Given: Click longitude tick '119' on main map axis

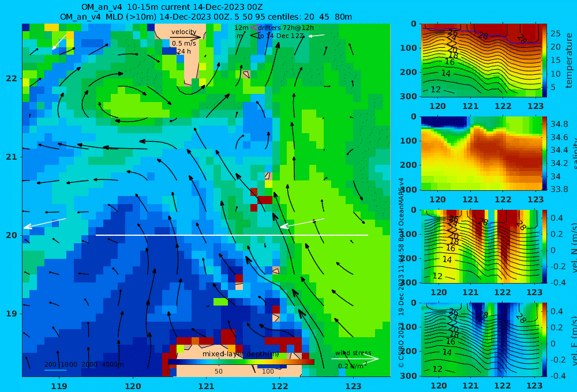Looking at the screenshot, I should (59, 386).
